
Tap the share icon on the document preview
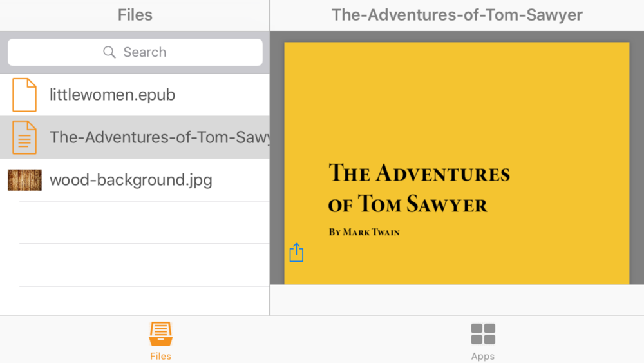coord(296,253)
